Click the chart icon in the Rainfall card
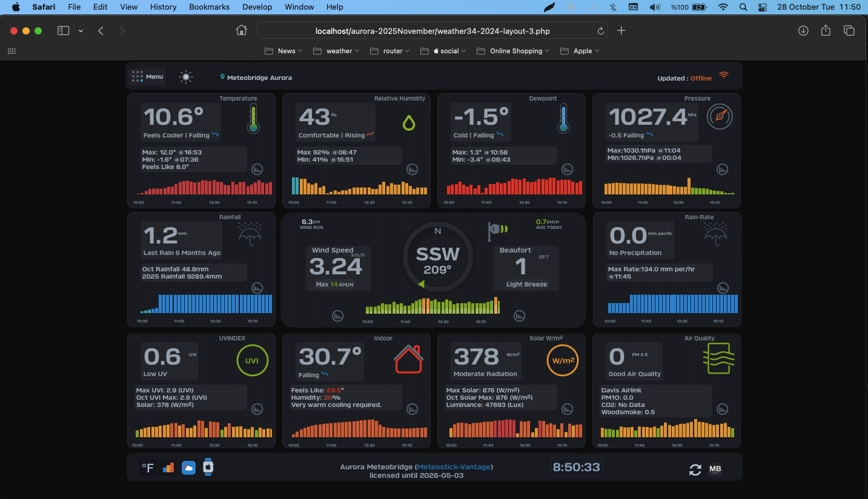The image size is (868, 499). click(257, 288)
